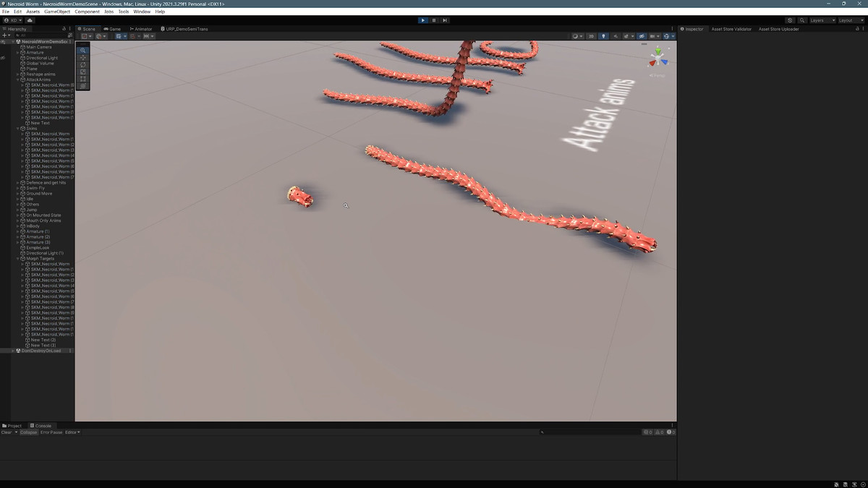Open Inspector panel three-dot options

[x=864, y=29]
